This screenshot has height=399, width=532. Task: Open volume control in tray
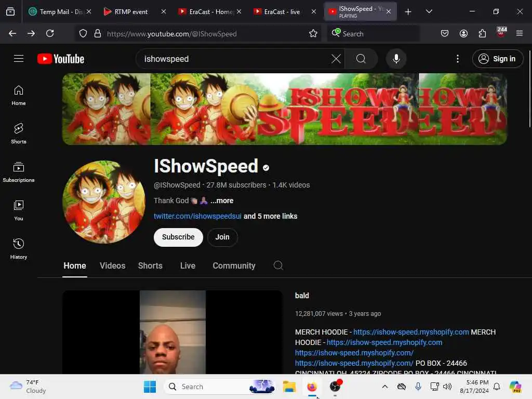coord(447,387)
